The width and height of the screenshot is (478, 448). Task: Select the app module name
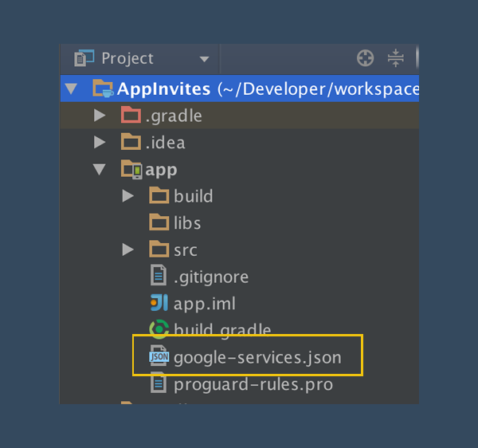pos(161,170)
